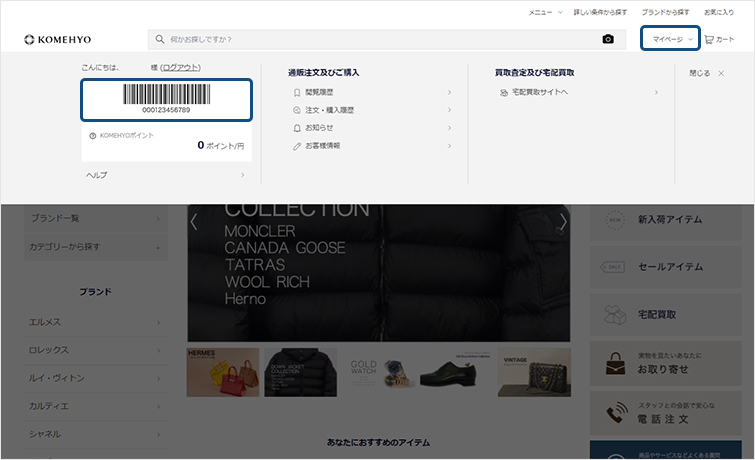
Task: Click the KOMEHYOポイント info icon
Action: 92,136
